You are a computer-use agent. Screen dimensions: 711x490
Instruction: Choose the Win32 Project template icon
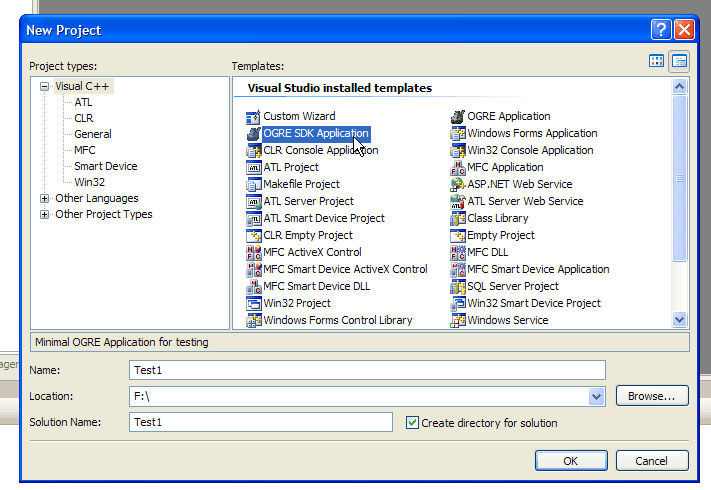click(x=253, y=303)
